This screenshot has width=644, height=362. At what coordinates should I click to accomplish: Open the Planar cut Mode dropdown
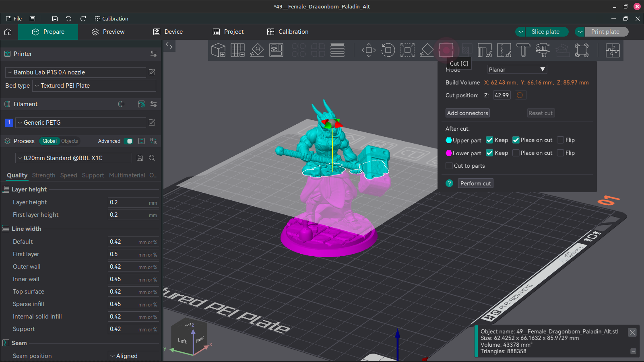tap(517, 69)
